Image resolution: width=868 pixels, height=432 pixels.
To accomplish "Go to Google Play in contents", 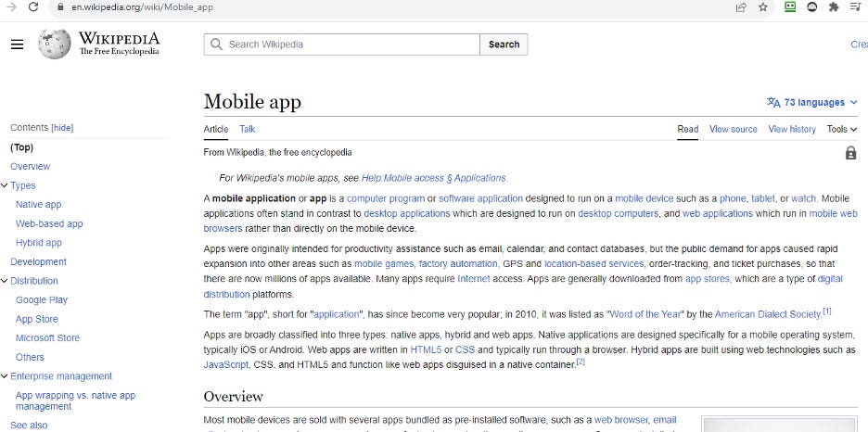I will (42, 299).
